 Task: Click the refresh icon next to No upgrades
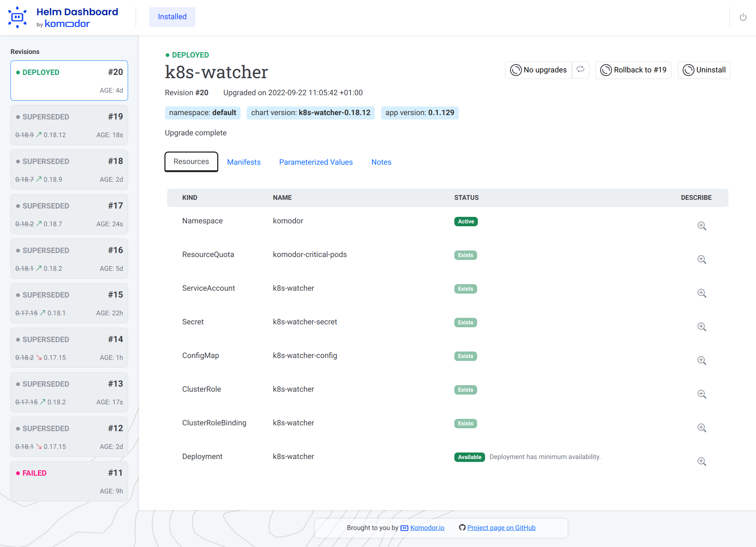[x=581, y=70]
